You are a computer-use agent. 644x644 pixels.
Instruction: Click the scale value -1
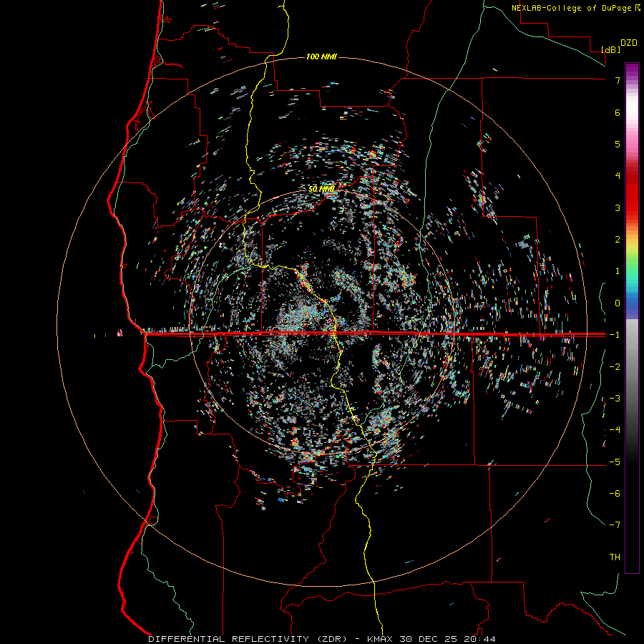(x=615, y=335)
